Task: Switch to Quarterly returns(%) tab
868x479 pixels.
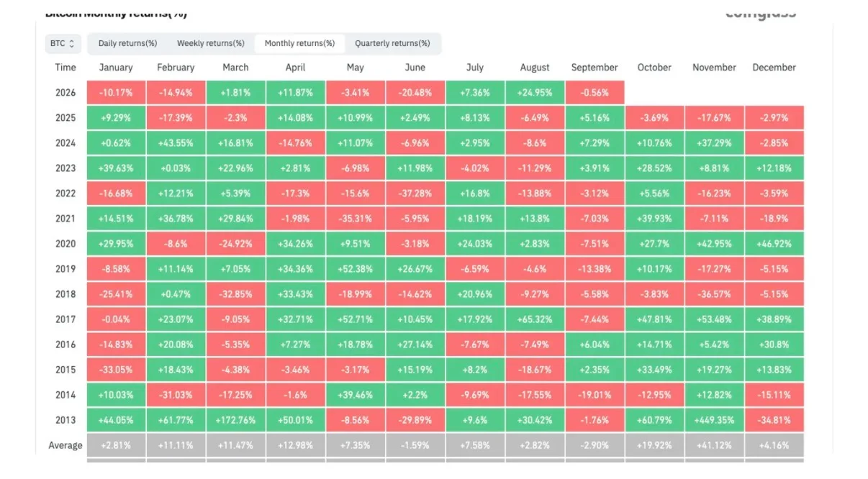Action: pyautogui.click(x=392, y=44)
